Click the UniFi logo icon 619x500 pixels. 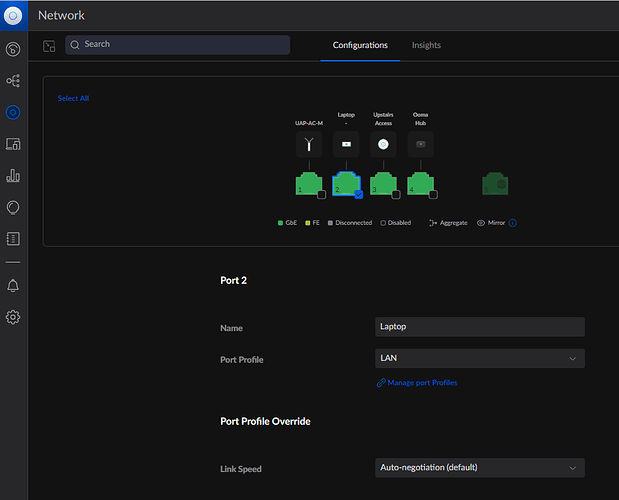pos(13,15)
